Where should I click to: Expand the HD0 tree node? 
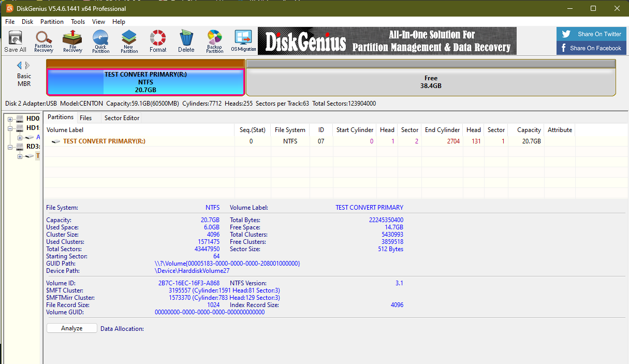pos(10,119)
